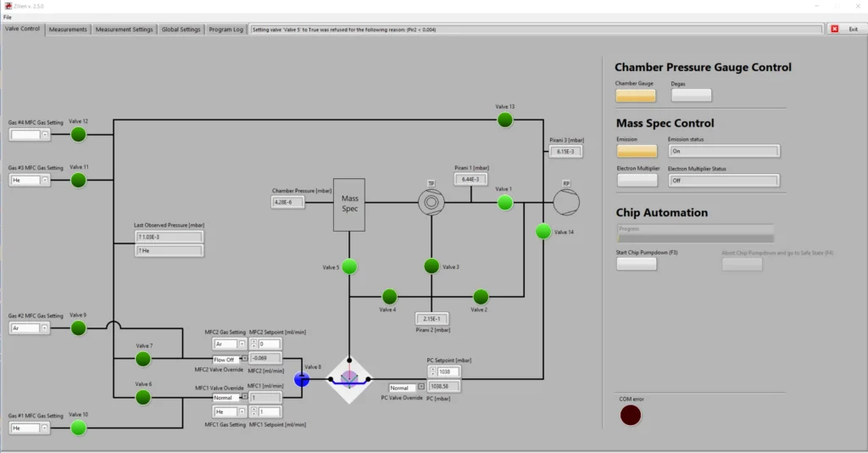The width and height of the screenshot is (868, 453).
Task: Toggle Valve 13 indicator
Action: 505,120
